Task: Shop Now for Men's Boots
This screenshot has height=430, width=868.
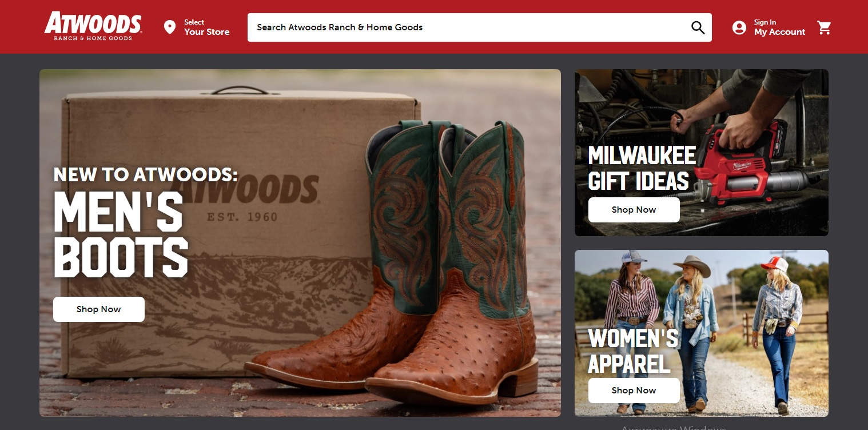Action: click(x=99, y=309)
